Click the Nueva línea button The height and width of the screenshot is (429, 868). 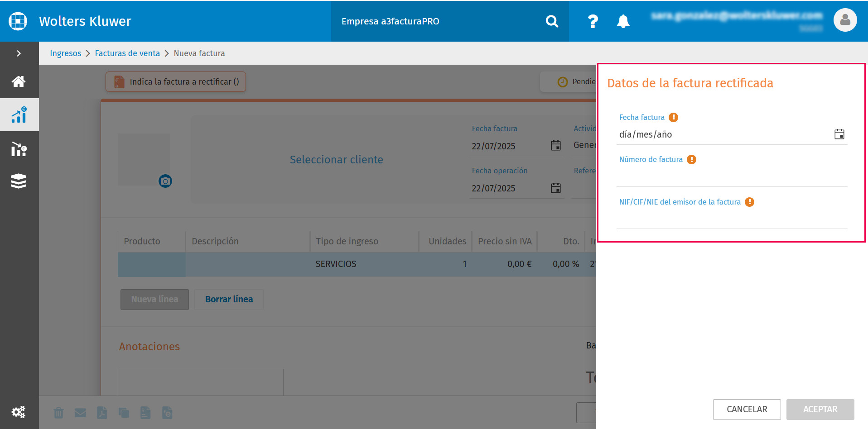[154, 300]
